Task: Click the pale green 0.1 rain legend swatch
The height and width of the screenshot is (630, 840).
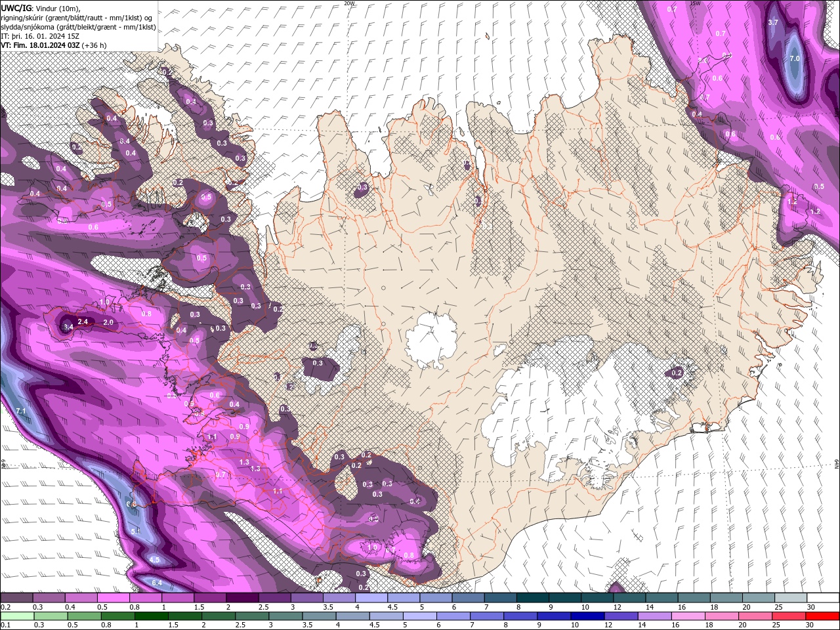Action: pos(16,616)
